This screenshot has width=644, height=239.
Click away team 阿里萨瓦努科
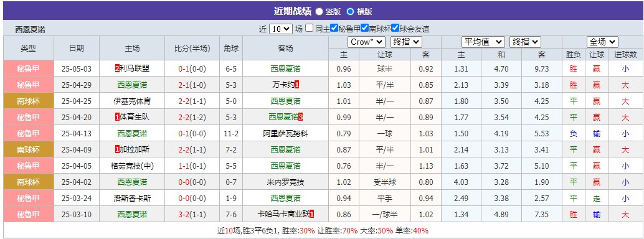pyautogui.click(x=285, y=133)
